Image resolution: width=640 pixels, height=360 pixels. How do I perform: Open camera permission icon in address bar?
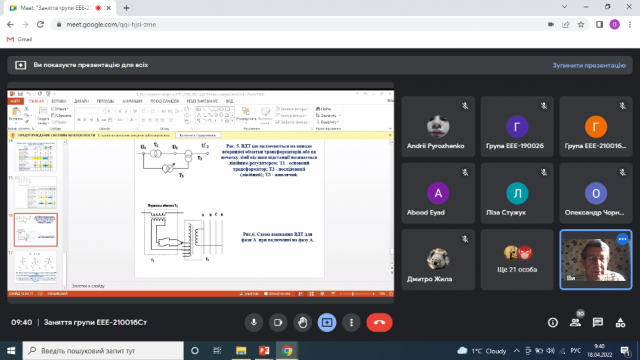click(551, 24)
